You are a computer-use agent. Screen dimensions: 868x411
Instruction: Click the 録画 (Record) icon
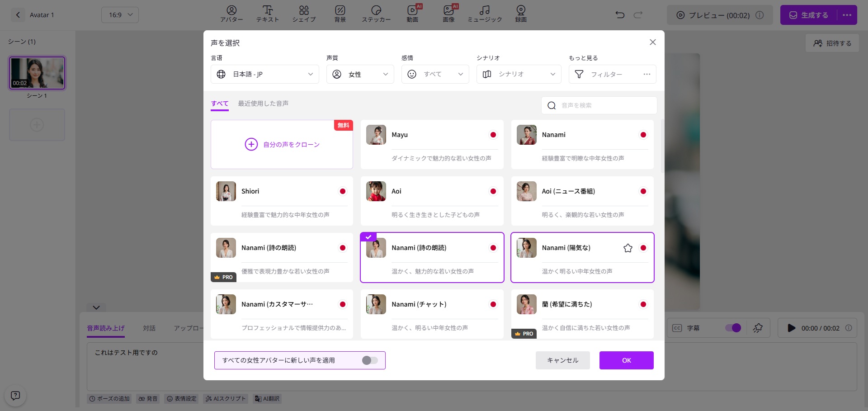point(521,14)
